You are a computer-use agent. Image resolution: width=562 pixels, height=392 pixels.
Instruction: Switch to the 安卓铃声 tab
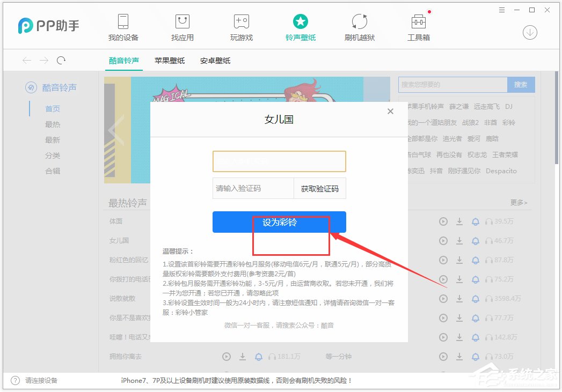[215, 61]
